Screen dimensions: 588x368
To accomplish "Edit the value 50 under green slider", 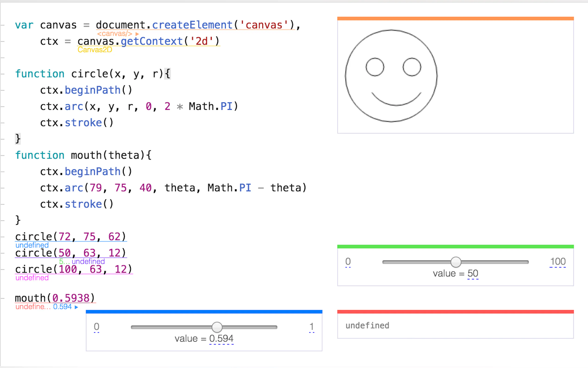I will 473,273.
